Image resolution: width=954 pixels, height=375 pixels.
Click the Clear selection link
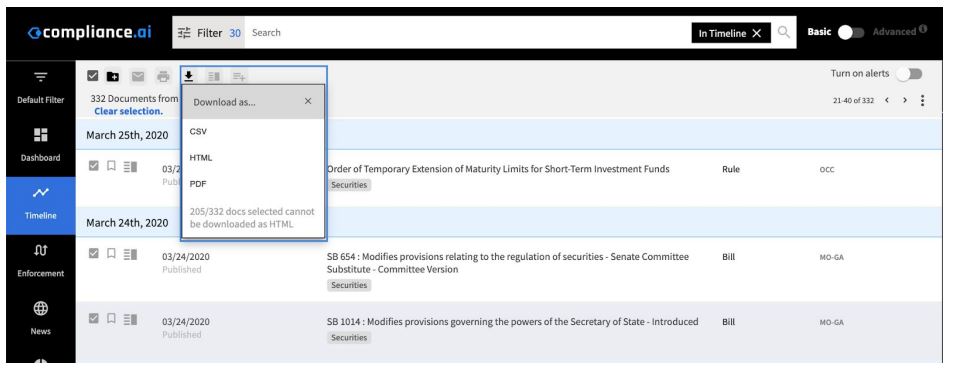[x=128, y=111]
